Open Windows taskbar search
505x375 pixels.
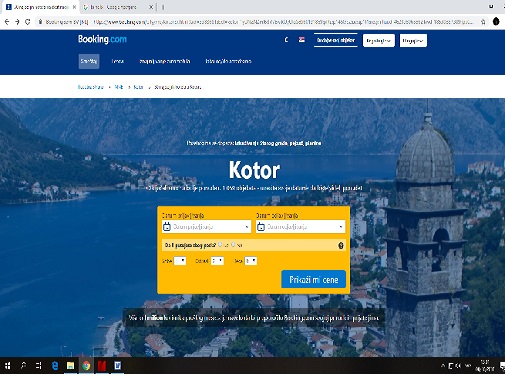coord(23,366)
